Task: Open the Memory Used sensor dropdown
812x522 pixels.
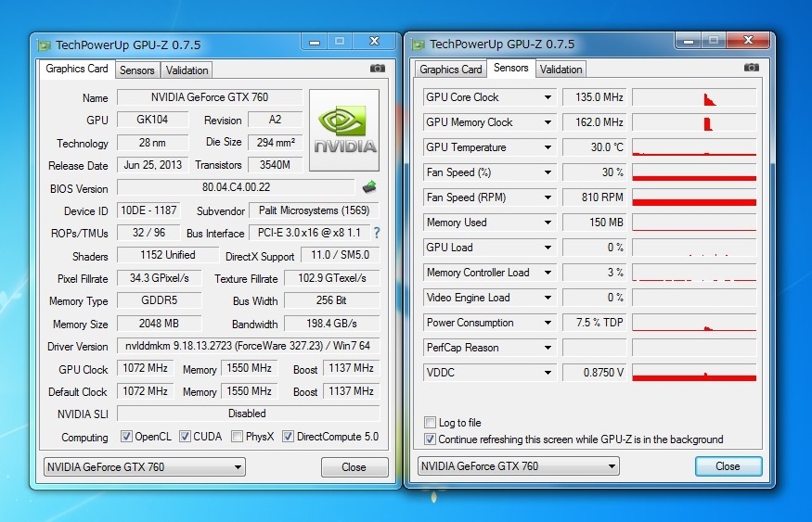Action: pyautogui.click(x=548, y=223)
